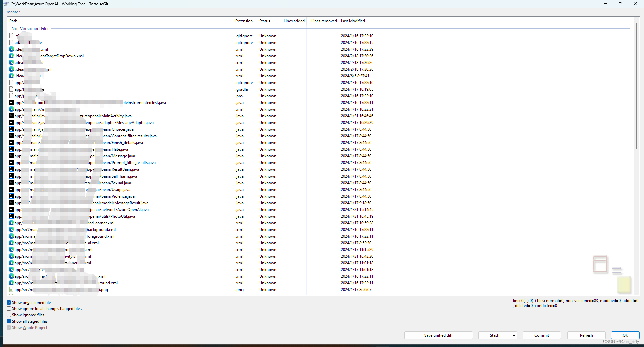Click the Java icon beside Violence.java

click(x=11, y=196)
